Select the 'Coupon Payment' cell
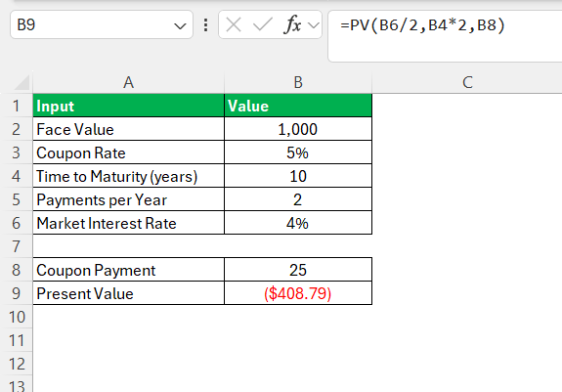 (x=128, y=270)
